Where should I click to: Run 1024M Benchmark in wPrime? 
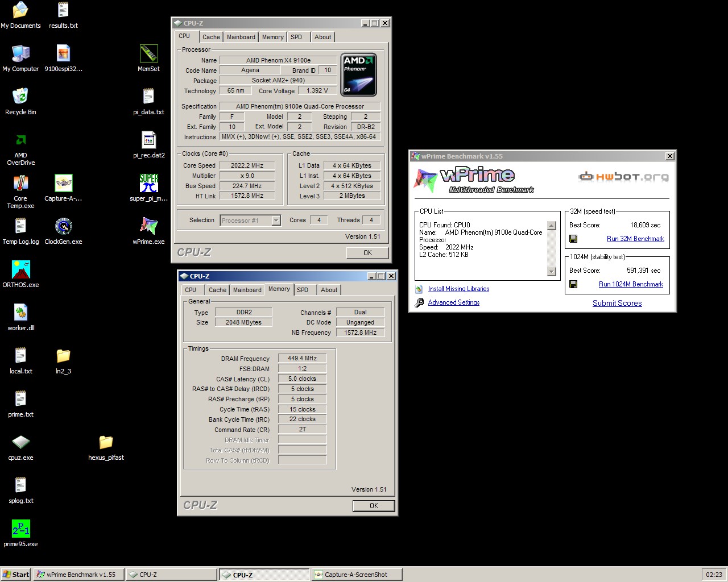click(x=631, y=284)
